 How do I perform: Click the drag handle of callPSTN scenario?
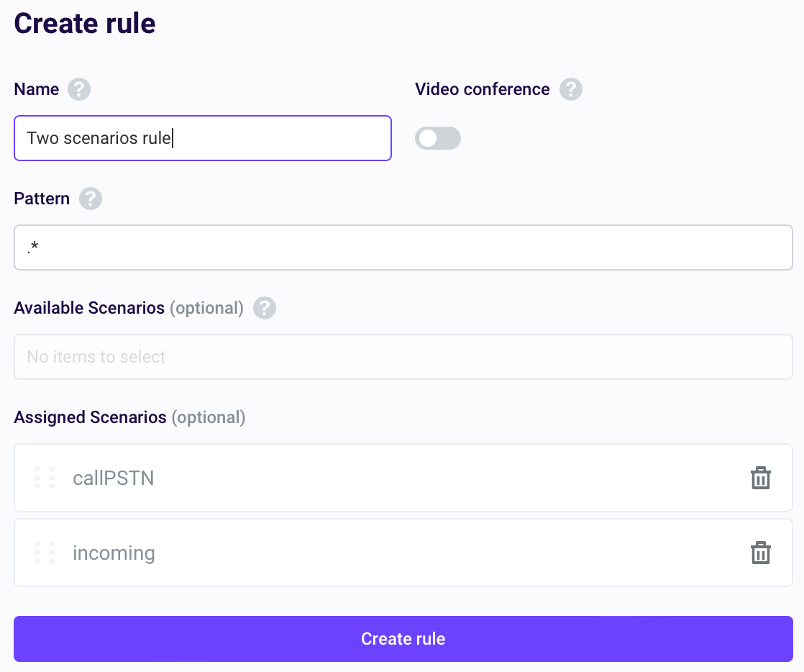(x=43, y=478)
